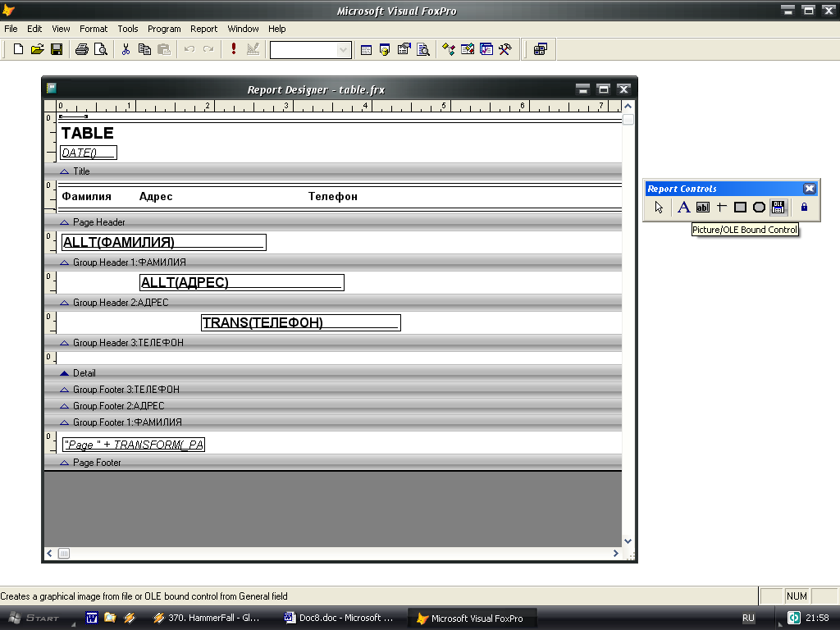Click the Document View toolbar icon

(x=423, y=50)
